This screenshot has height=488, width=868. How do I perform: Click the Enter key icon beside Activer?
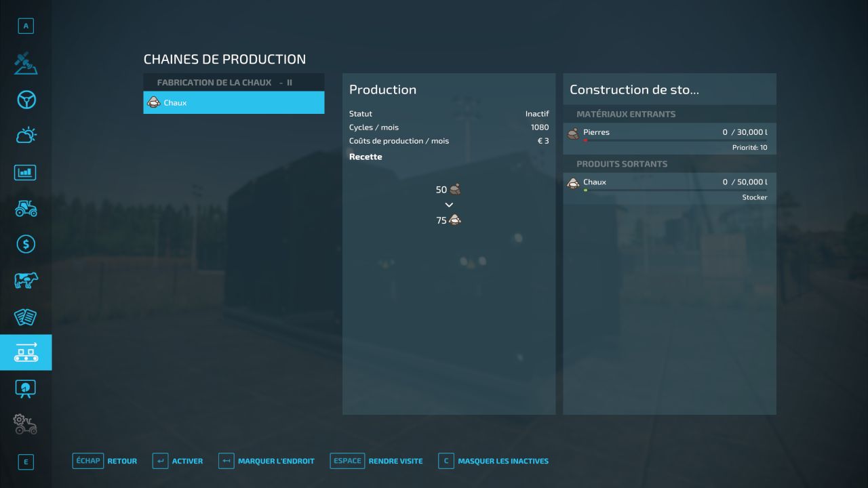160,461
